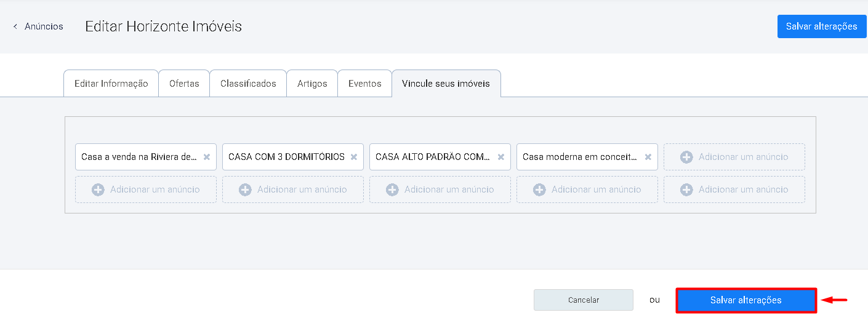Click plus icon in first bottom-row slot

98,189
